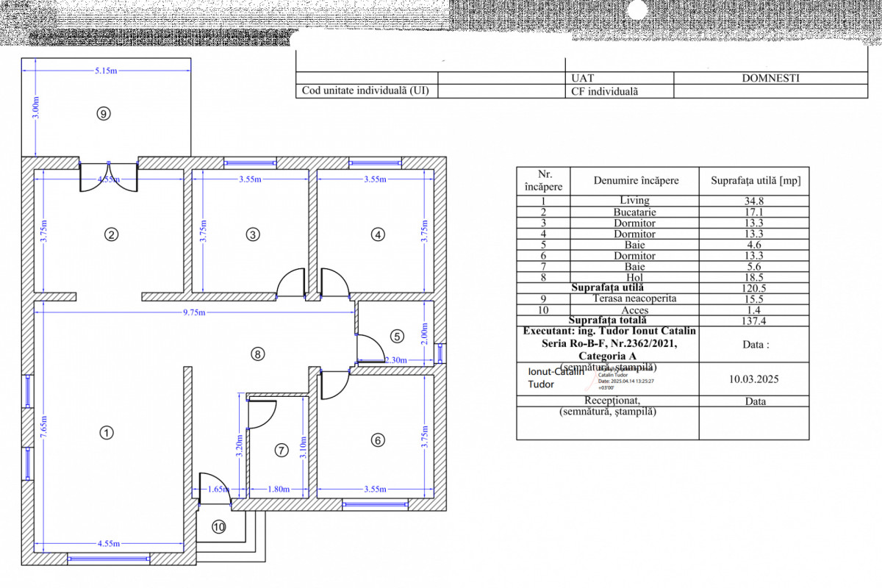The width and height of the screenshot is (882, 588).
Task: Click the date 10.03.2025 in the table
Action: pyautogui.click(x=754, y=379)
